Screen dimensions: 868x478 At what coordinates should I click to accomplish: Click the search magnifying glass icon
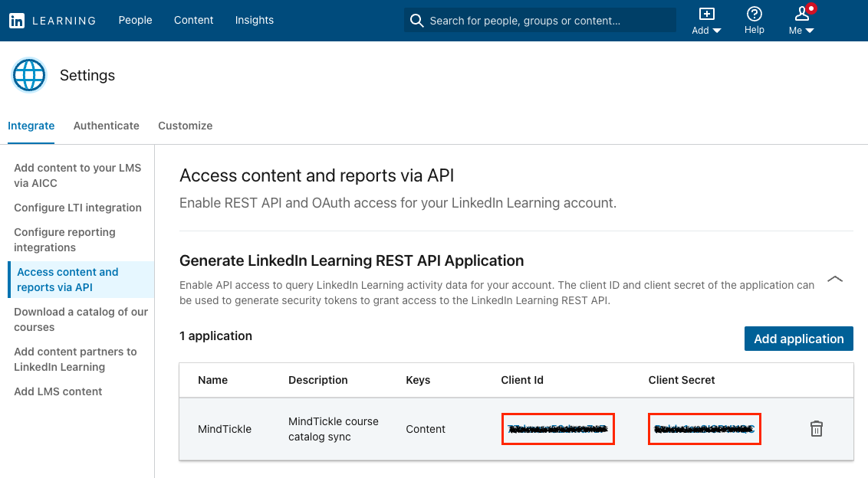(416, 20)
